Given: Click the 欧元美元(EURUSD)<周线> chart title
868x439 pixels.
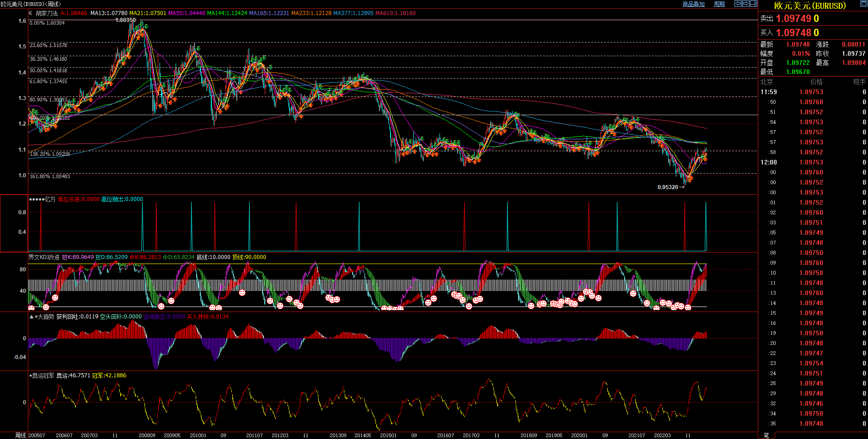Looking at the screenshot, I should [31, 4].
